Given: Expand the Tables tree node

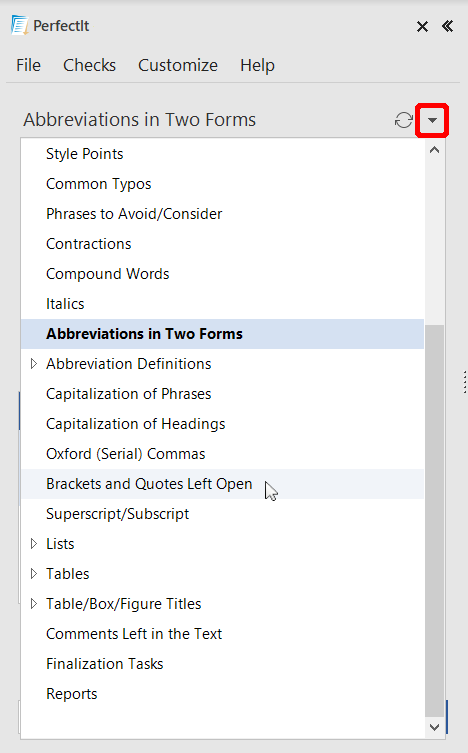Looking at the screenshot, I should pyautogui.click(x=34, y=574).
